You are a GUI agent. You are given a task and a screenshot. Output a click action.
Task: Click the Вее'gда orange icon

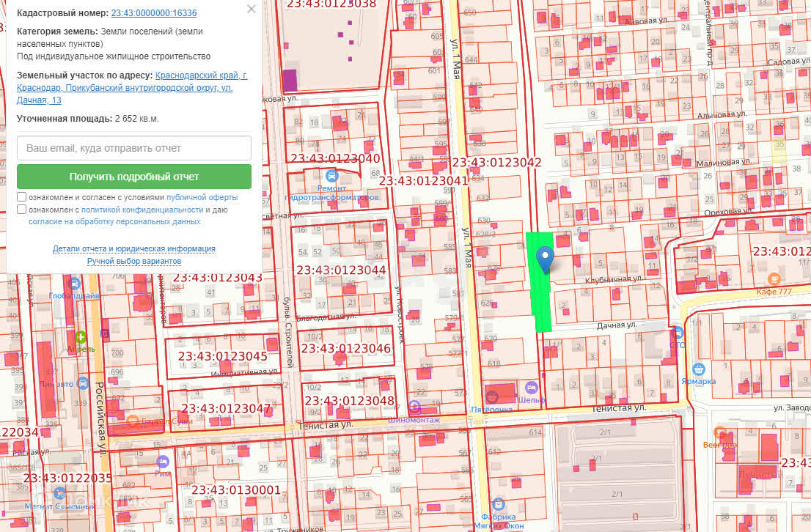click(720, 432)
